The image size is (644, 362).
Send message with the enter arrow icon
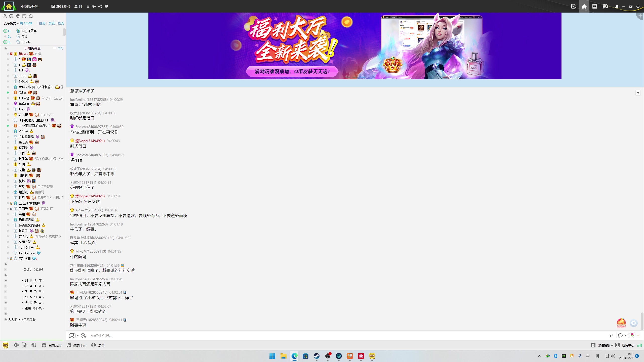pos(611,336)
